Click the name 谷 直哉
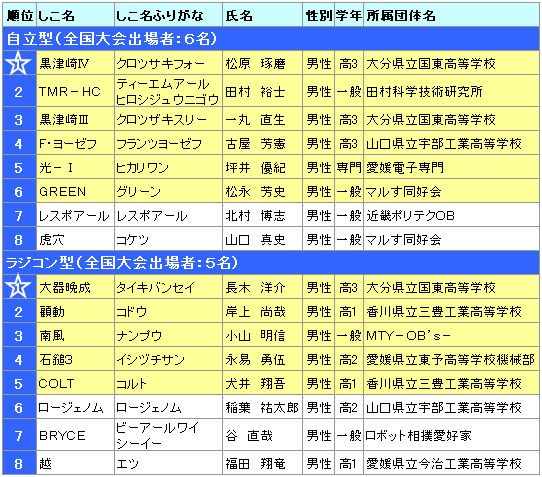 (x=249, y=436)
